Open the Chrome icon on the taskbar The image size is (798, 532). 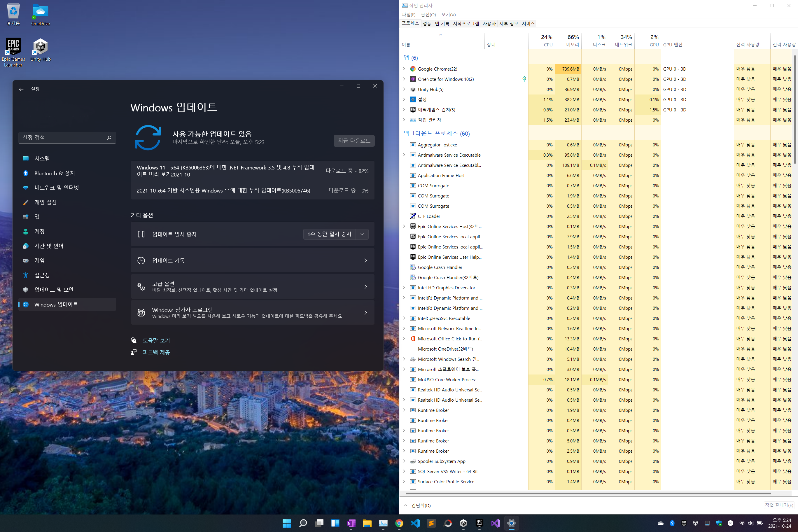click(399, 523)
